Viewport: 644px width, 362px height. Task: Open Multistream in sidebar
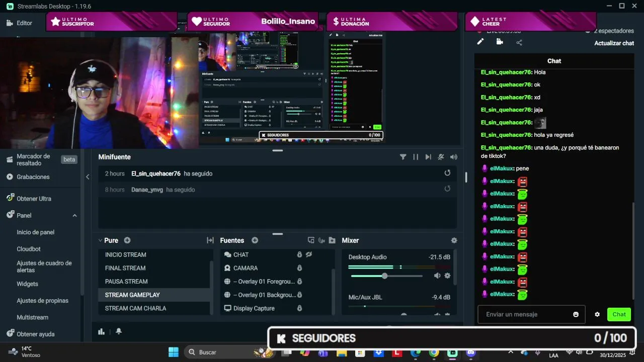click(32, 317)
